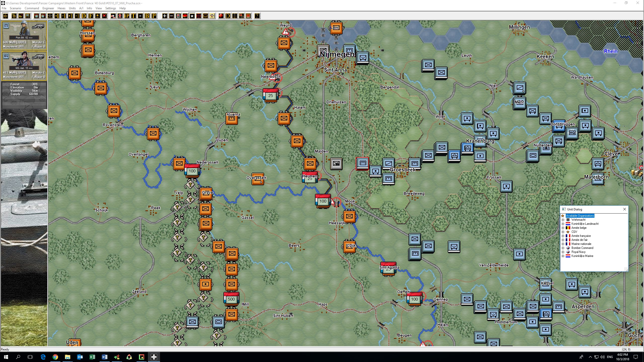Open Excel from the taskbar
Screen dimensions: 644x362
click(92, 357)
